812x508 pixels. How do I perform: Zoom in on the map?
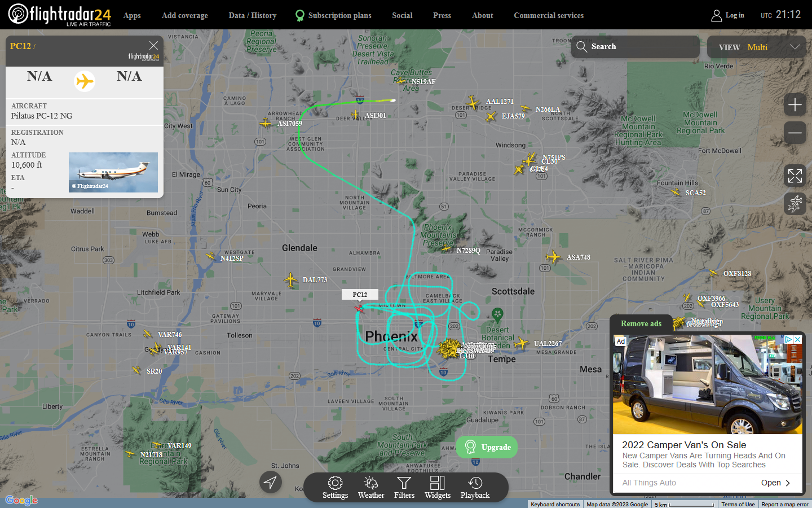click(795, 104)
